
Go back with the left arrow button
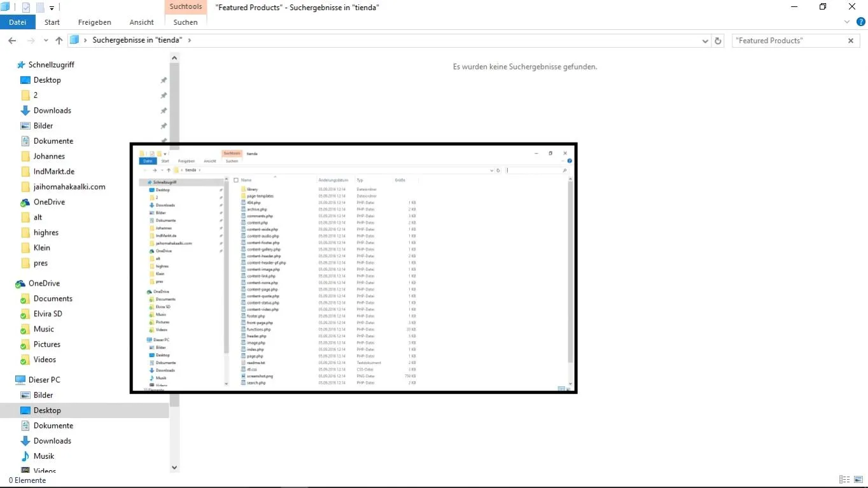tap(12, 41)
